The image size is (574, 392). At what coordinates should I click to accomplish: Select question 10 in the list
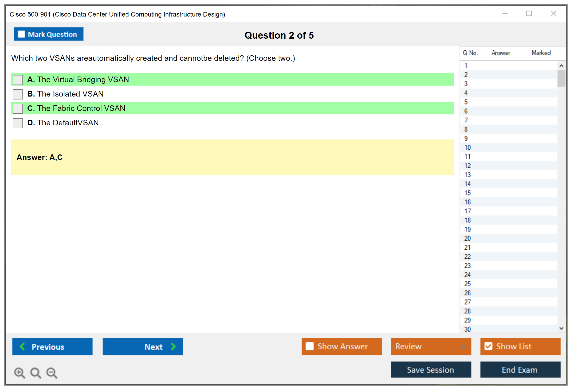tap(468, 147)
